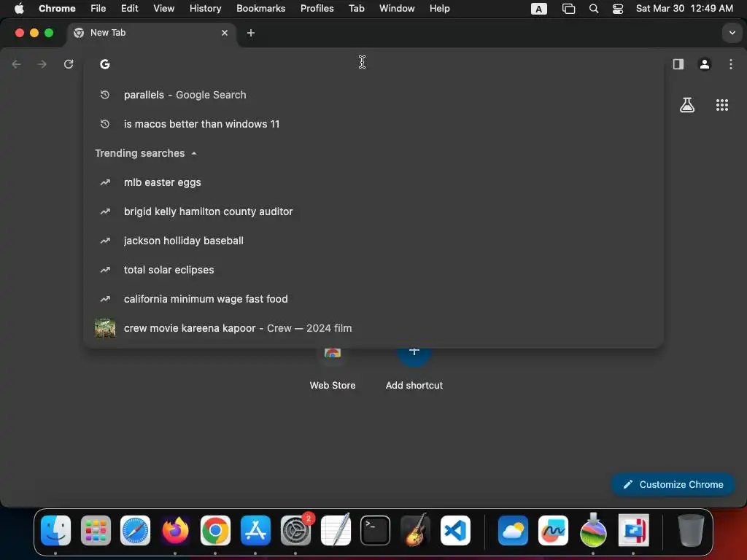The width and height of the screenshot is (747, 560).
Task: Click the keyboard input source icon
Action: (539, 9)
